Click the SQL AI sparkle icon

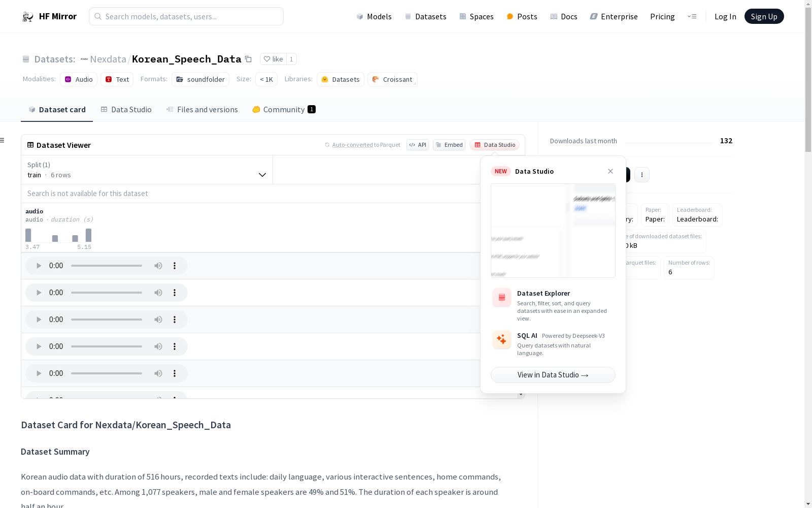[502, 339]
